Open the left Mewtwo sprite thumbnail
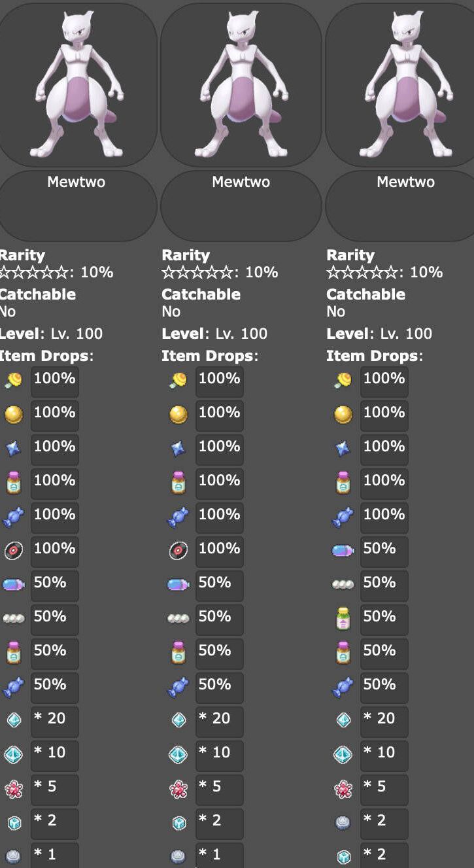 [x=77, y=86]
